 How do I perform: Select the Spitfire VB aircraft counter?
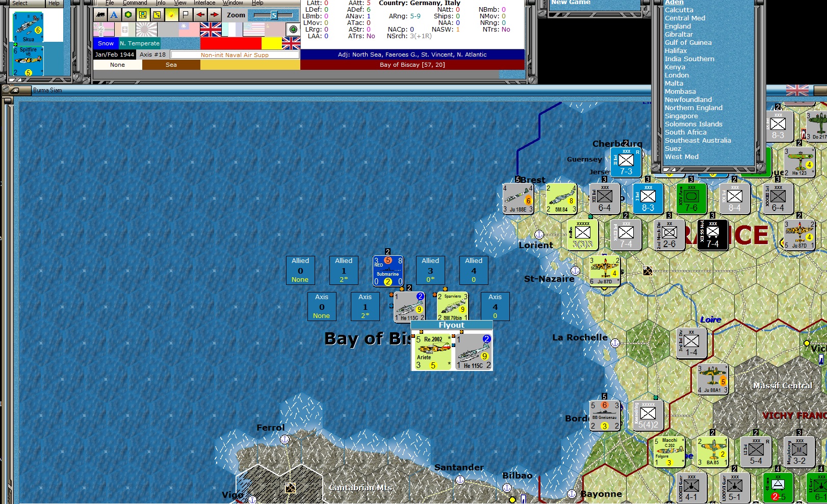(x=28, y=61)
